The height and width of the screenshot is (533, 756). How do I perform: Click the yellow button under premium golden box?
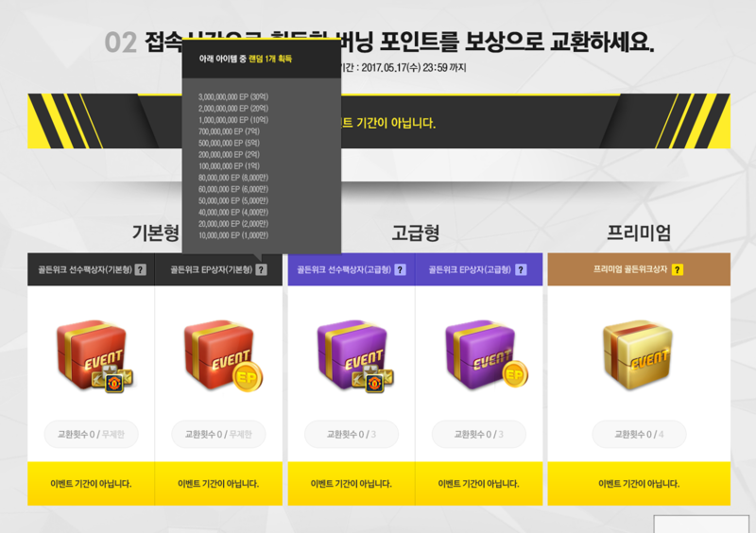(x=639, y=483)
